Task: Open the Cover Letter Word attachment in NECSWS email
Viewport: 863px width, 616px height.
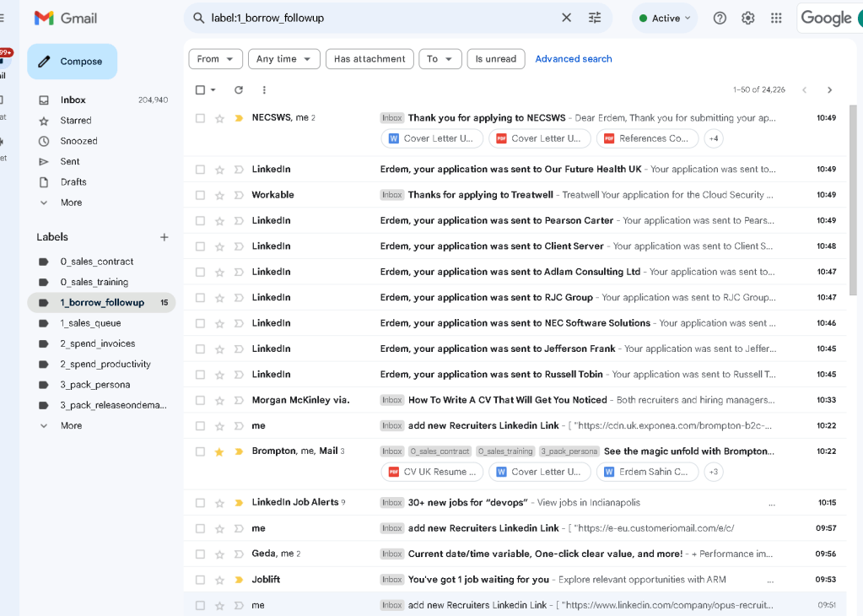Action: [x=432, y=138]
